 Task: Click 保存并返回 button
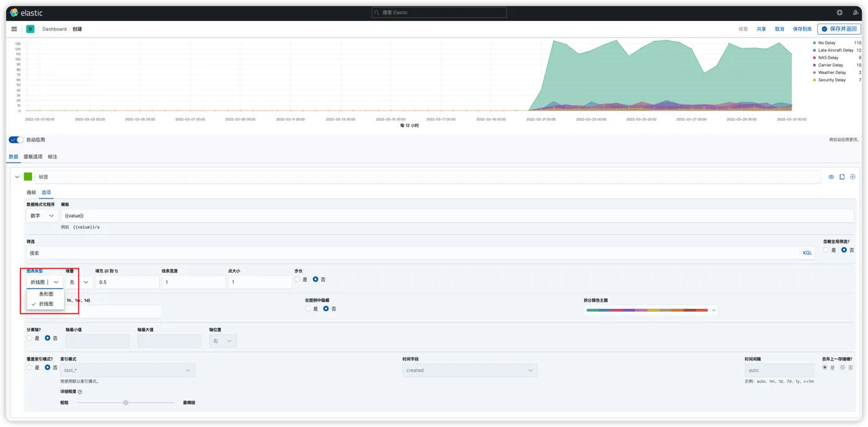[x=839, y=29]
